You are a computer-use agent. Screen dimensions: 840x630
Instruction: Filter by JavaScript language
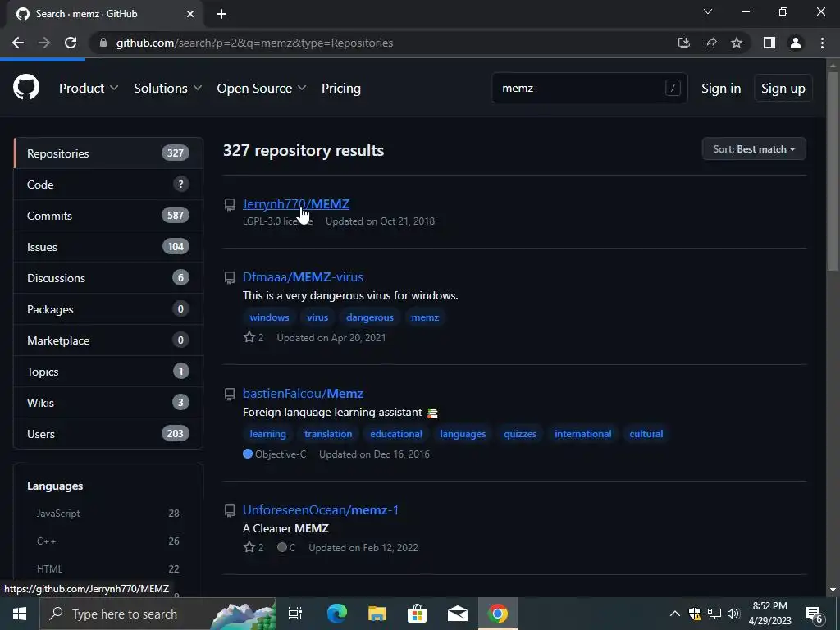pos(108,514)
